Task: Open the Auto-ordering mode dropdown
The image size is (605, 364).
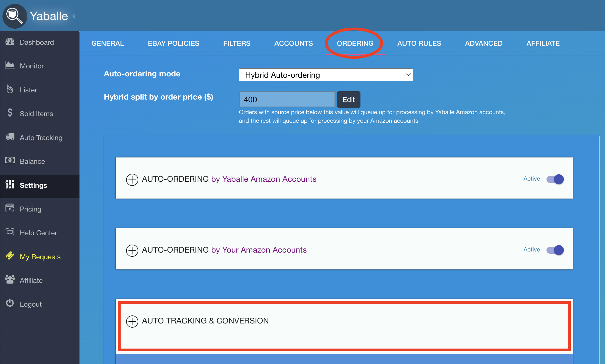Action: pyautogui.click(x=326, y=75)
